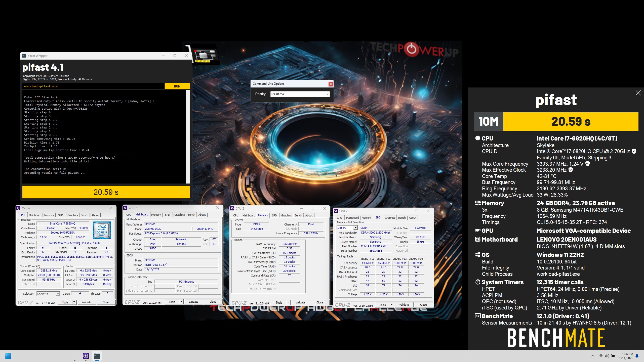Open the Windows Start menu
Viewport: 644px width, 362px height.
click(x=8, y=356)
